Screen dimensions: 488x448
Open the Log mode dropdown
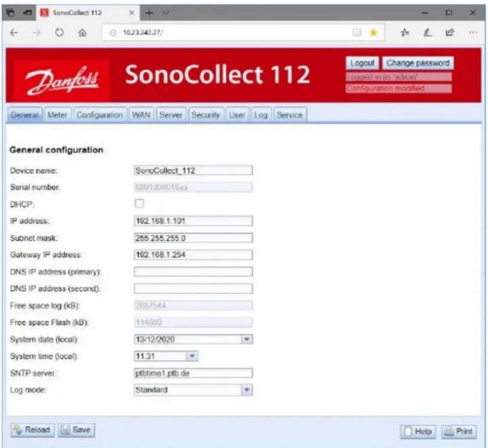tap(193, 390)
